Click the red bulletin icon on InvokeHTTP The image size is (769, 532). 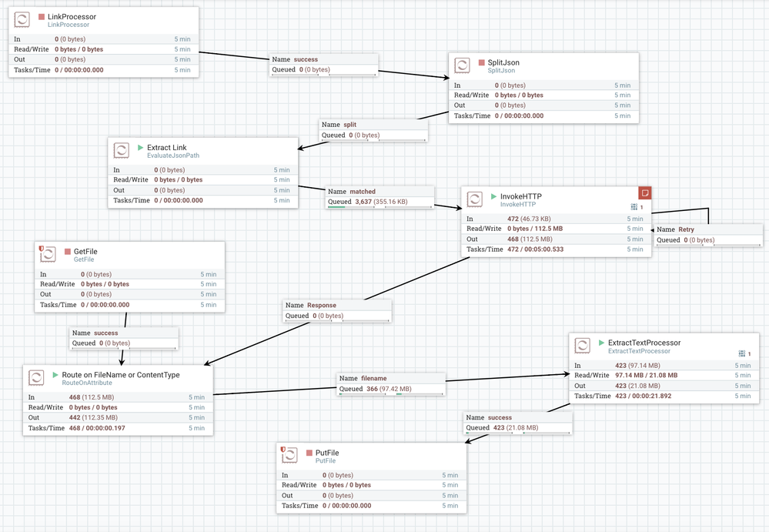point(645,192)
